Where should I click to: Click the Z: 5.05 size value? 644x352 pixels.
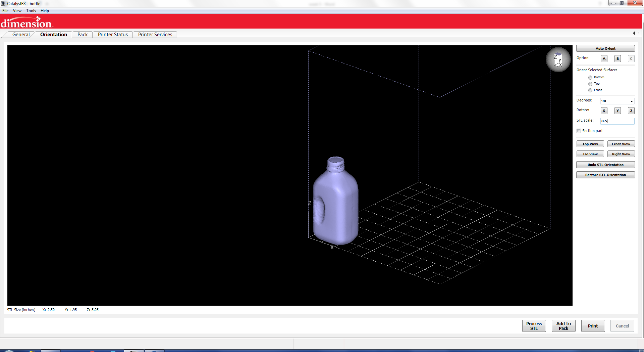pos(93,310)
